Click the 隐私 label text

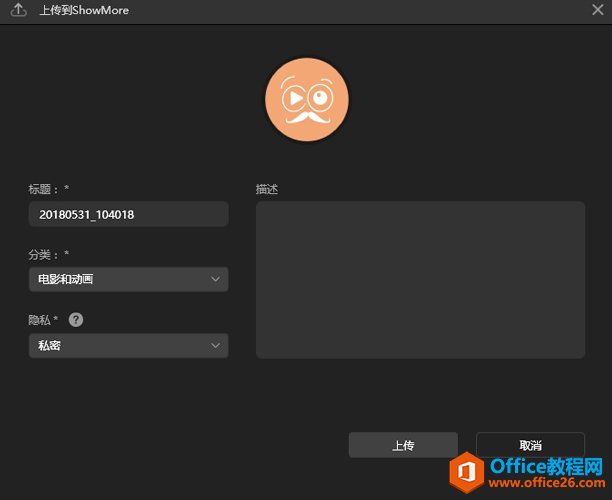click(39, 320)
